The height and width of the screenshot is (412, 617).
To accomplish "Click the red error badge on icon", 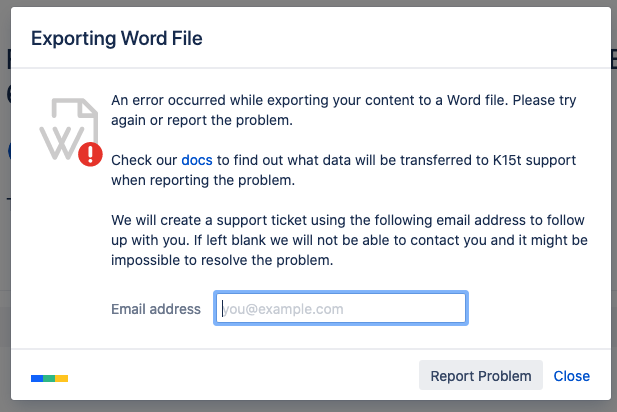I will click(x=90, y=154).
